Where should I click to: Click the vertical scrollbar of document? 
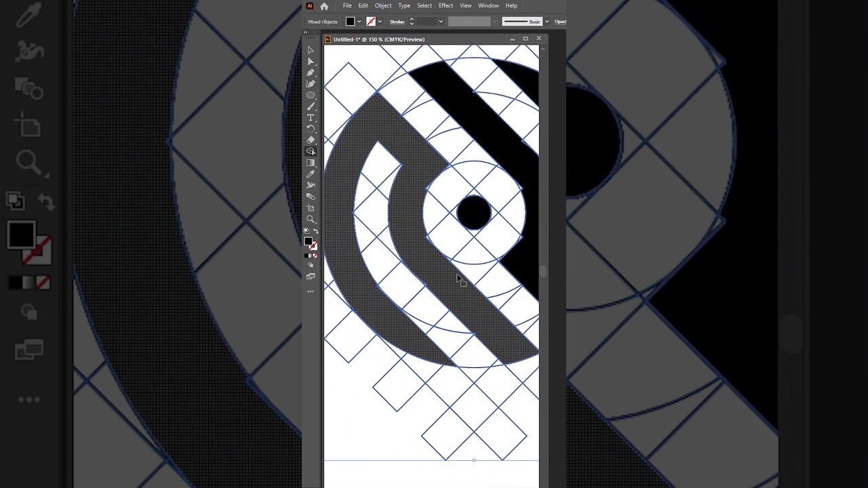point(542,271)
